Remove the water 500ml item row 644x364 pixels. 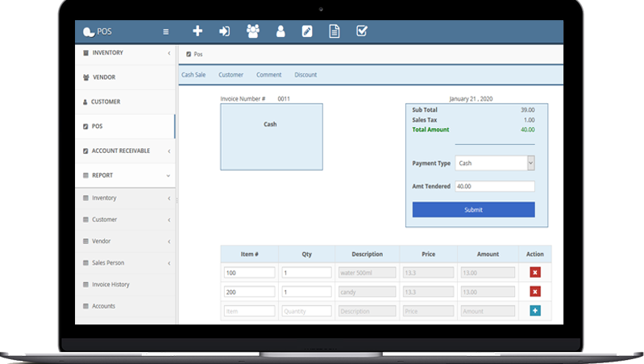(x=534, y=272)
